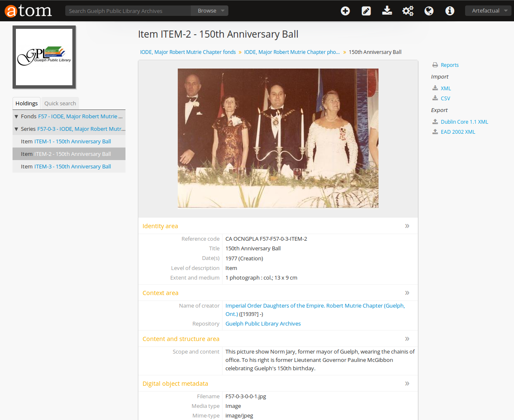Viewport: 514px width, 420px height.
Task: Open the Admin gears icon menu
Action: (408, 11)
